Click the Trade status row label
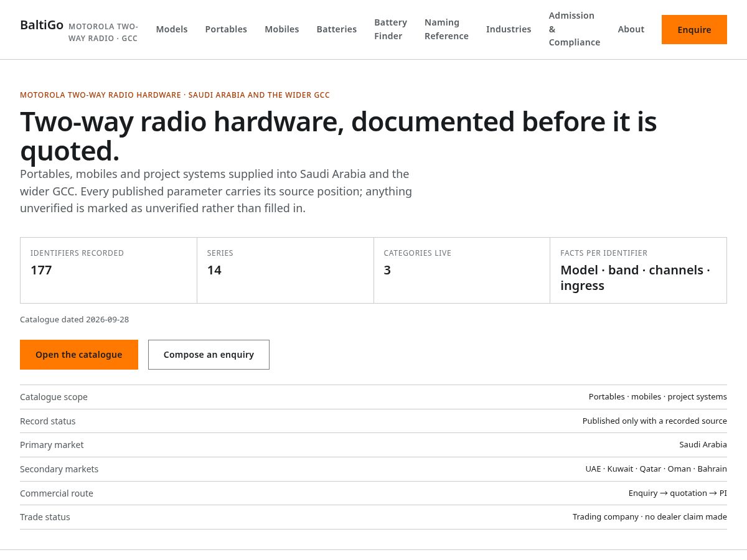This screenshot has height=560, width=747. pyautogui.click(x=45, y=517)
